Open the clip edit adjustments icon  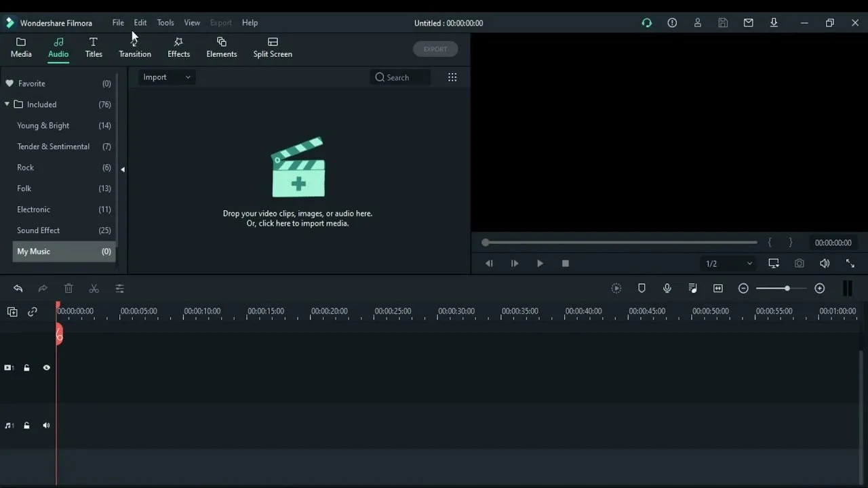(119, 289)
